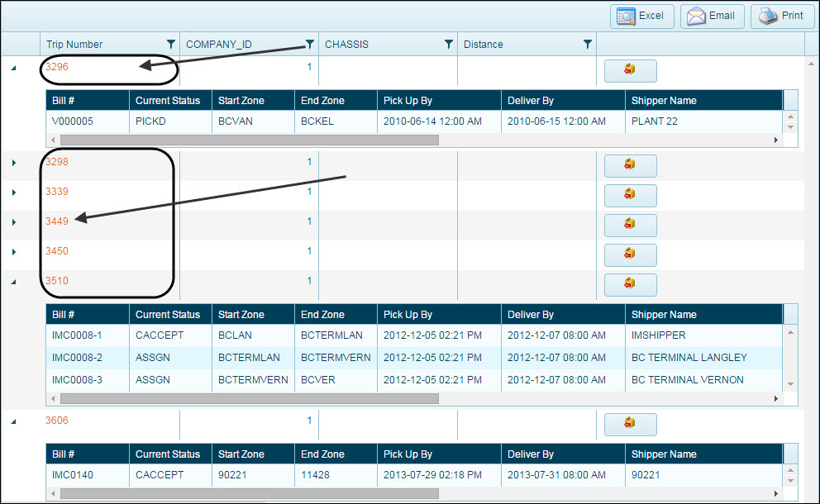
Task: Select bill V000005 cell
Action: point(88,121)
